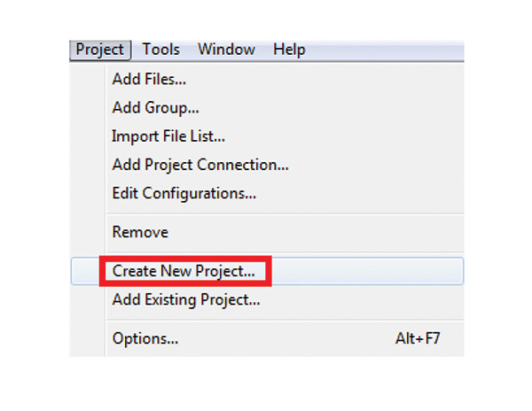Image resolution: width=532 pixels, height=411 pixels.
Task: Choose Add Existing Project option
Action: 186,300
